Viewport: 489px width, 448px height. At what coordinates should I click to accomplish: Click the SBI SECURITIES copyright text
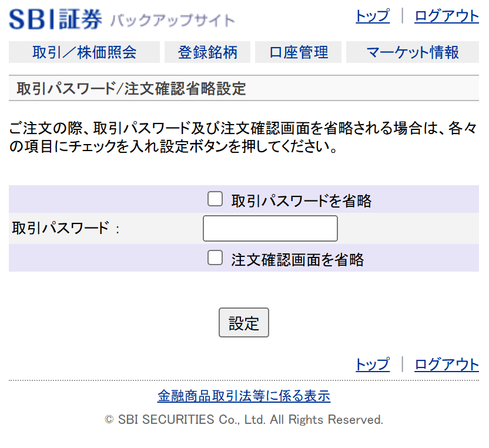[244, 420]
